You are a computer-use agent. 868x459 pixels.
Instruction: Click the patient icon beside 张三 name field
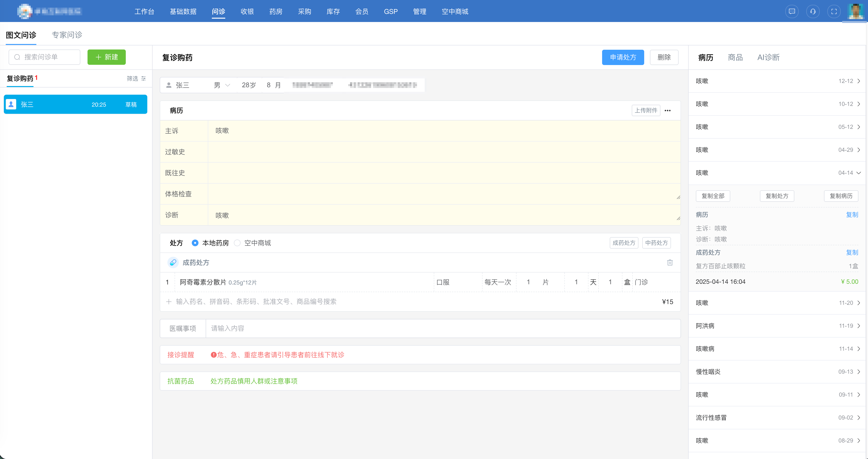tap(169, 85)
